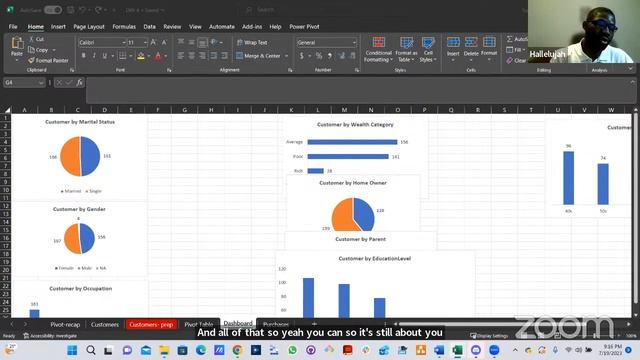The width and height of the screenshot is (640, 360).
Task: Open Conditional Formatting menu
Action: pyautogui.click(x=378, y=49)
